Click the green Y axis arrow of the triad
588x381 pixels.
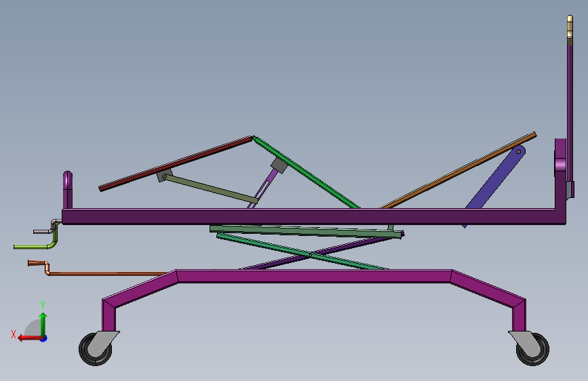click(43, 323)
